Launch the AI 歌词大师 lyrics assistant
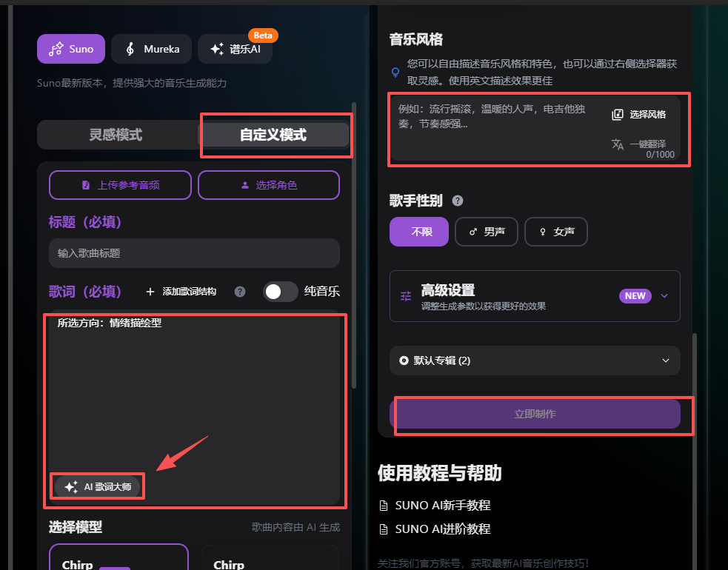Image resolution: width=728 pixels, height=570 pixels. tap(96, 486)
